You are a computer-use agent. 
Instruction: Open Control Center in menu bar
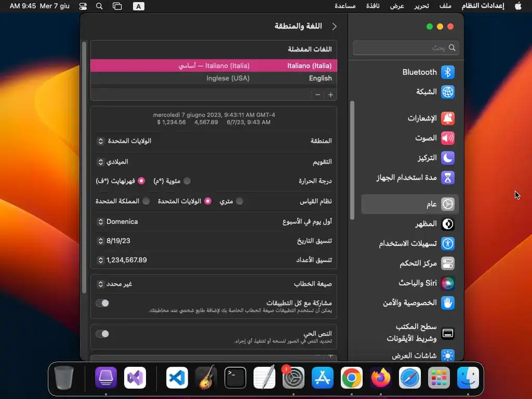[83, 6]
